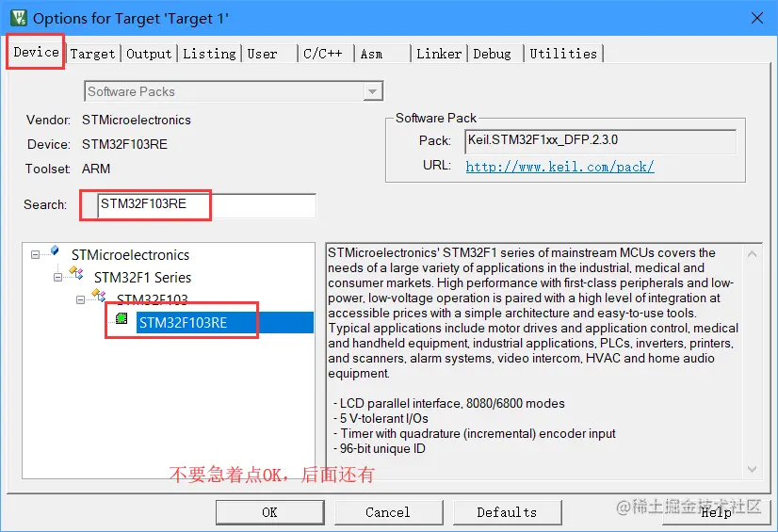Click the OK button

(x=270, y=512)
